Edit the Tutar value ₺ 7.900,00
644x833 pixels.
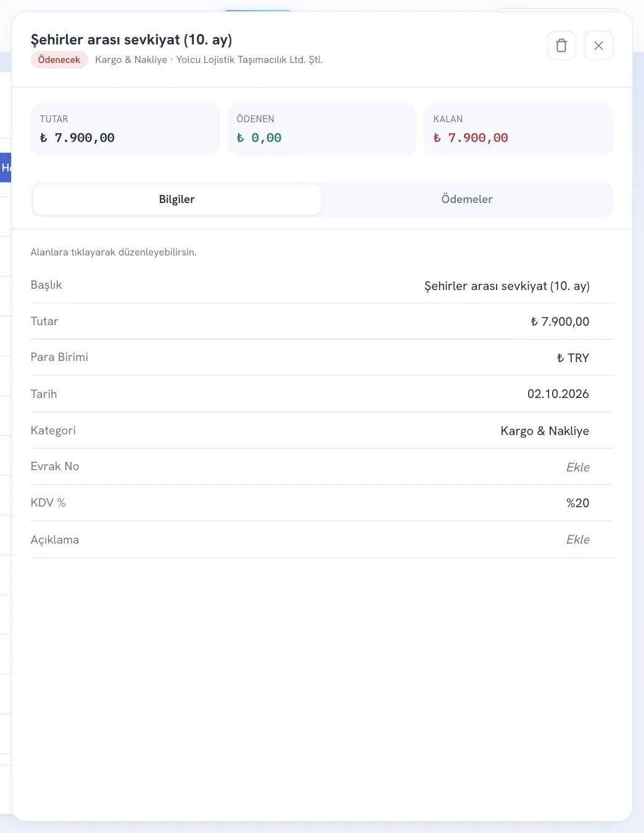pos(560,321)
